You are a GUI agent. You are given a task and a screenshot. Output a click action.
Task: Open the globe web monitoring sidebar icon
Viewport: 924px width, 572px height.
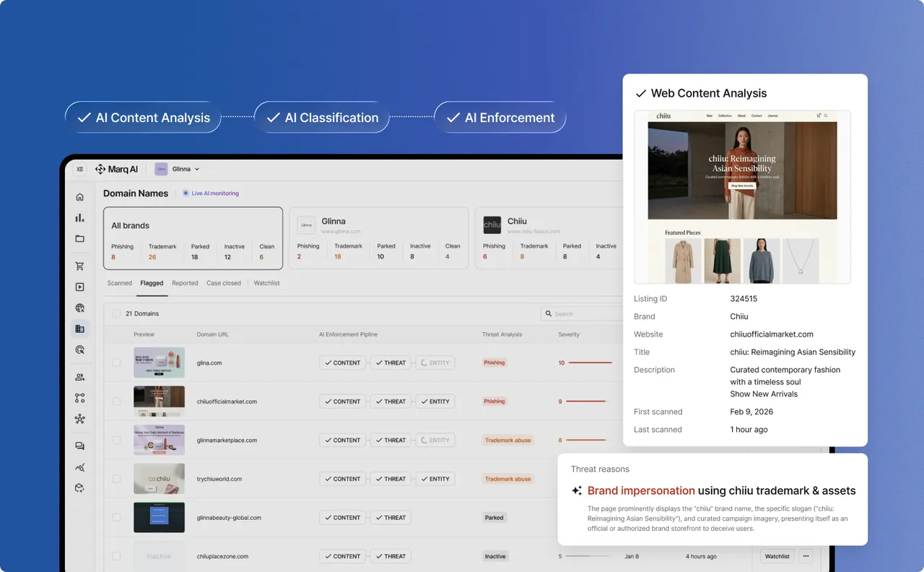click(80, 308)
